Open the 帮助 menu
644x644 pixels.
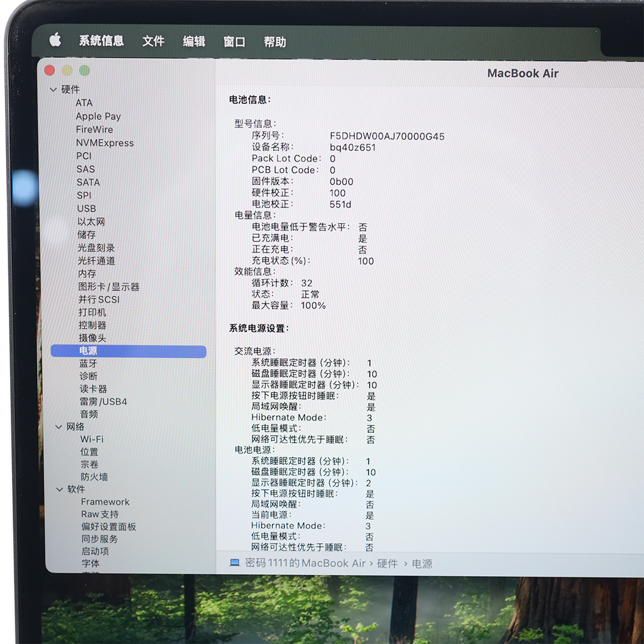pos(275,42)
